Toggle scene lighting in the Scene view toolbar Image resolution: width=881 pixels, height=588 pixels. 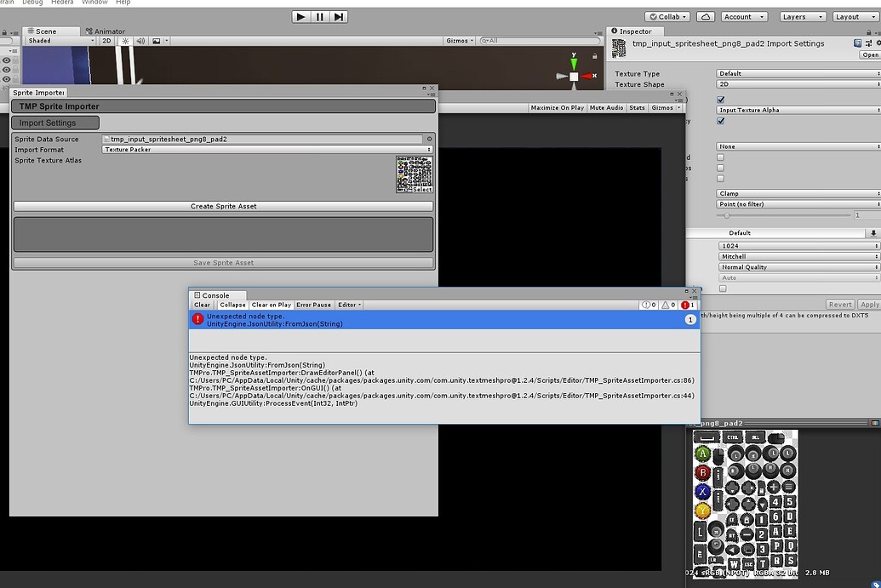pos(124,40)
